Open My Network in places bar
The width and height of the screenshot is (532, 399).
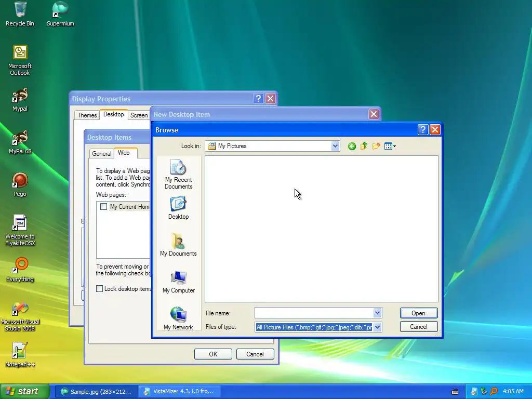pos(179,318)
